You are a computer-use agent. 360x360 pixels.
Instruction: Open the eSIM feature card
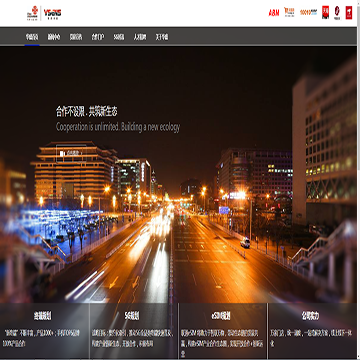click(x=222, y=331)
